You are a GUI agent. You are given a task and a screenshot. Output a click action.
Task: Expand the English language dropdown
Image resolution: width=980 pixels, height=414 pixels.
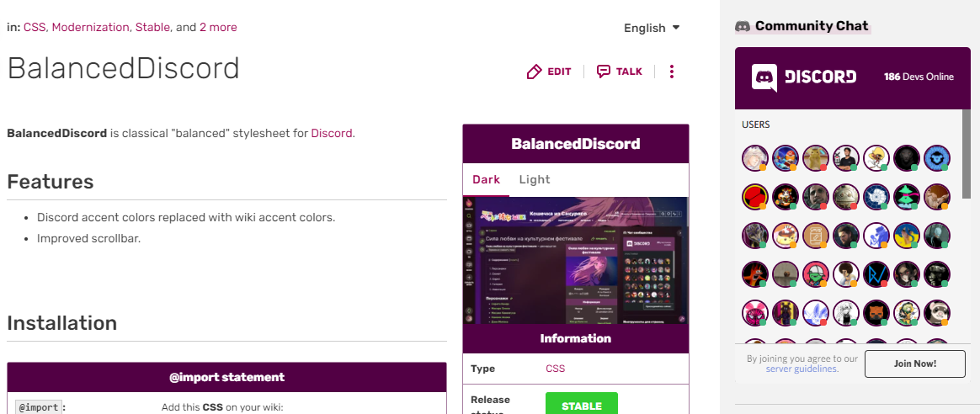point(652,28)
